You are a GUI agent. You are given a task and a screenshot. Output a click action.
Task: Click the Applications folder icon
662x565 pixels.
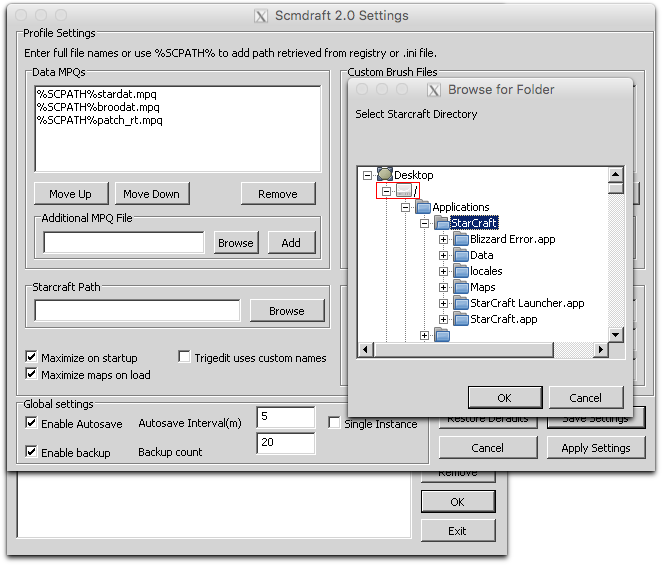pyautogui.click(x=422, y=207)
